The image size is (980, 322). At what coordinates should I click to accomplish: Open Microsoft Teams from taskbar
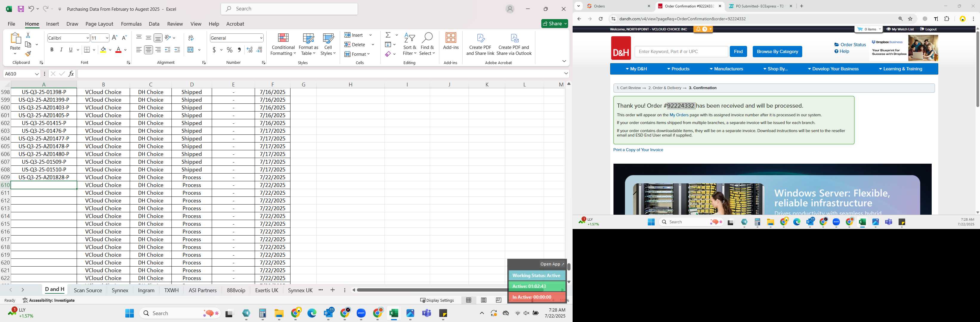426,313
